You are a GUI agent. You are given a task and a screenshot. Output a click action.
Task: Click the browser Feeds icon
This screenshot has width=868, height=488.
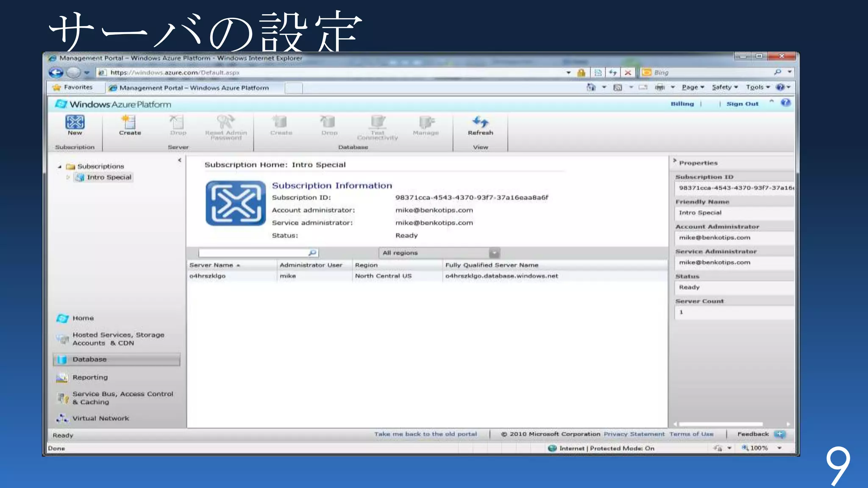click(618, 87)
